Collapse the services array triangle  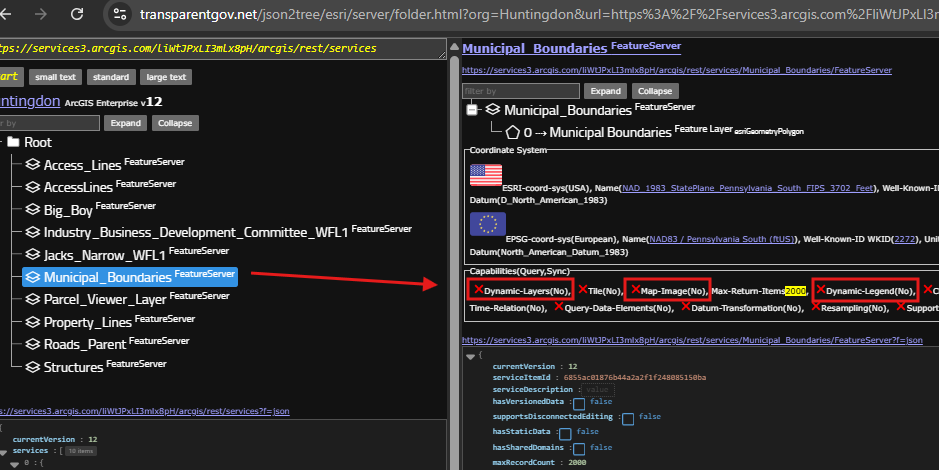[x=4, y=453]
